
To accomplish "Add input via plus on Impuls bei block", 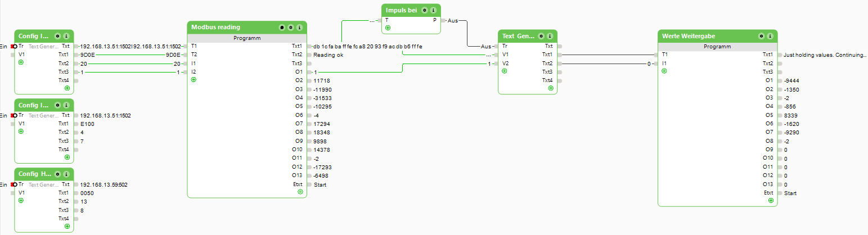I will point(388,28).
